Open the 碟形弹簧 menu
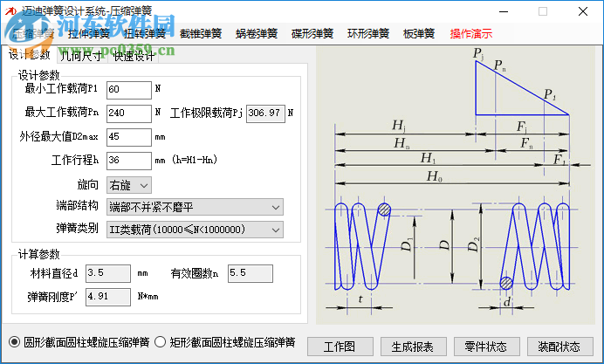Screen dimensions: 604x364 pyautogui.click(x=312, y=33)
